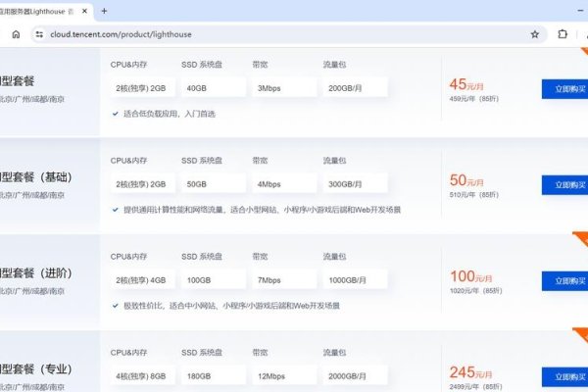Click the 2核(独享) 4GB cell
Viewport: 588px width, 392px height.
pyautogui.click(x=142, y=280)
